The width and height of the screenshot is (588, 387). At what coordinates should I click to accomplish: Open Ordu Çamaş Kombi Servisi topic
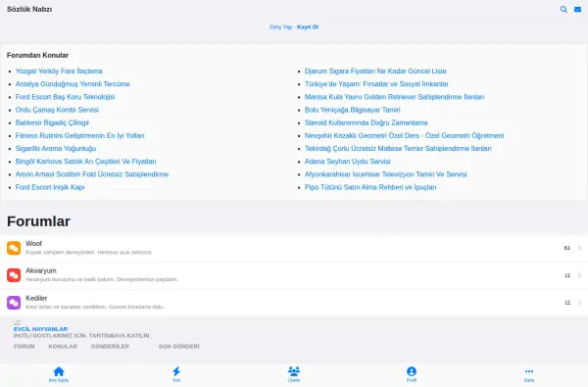57,110
